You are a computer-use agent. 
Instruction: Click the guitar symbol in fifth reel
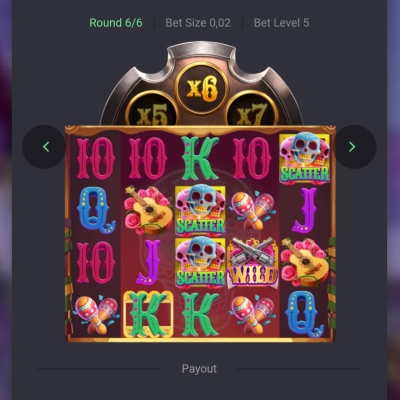point(304,263)
